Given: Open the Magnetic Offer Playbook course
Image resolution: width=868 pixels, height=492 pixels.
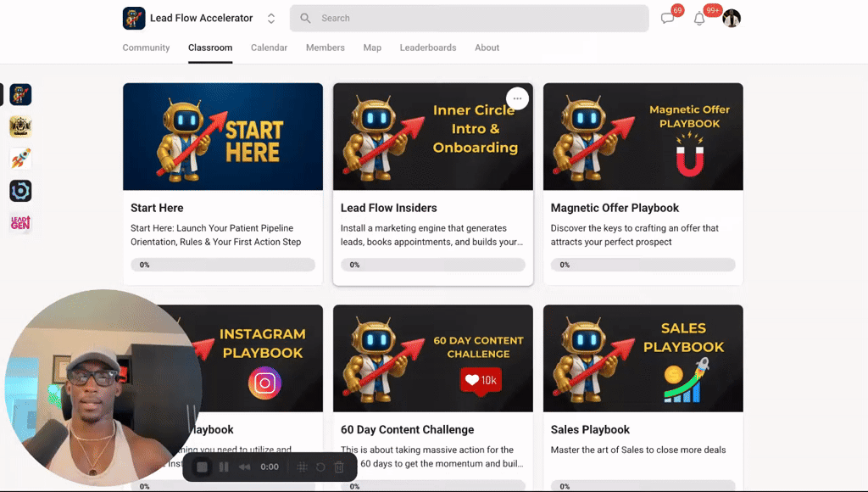Looking at the screenshot, I should click(643, 137).
